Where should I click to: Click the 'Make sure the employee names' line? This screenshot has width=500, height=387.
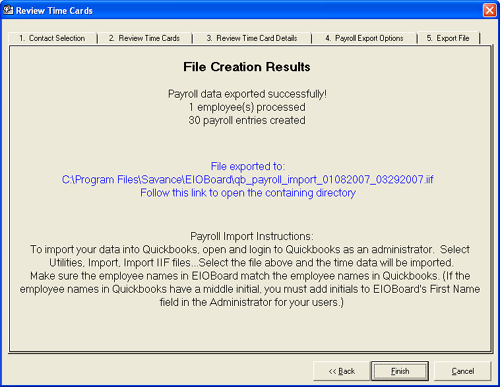[250, 276]
